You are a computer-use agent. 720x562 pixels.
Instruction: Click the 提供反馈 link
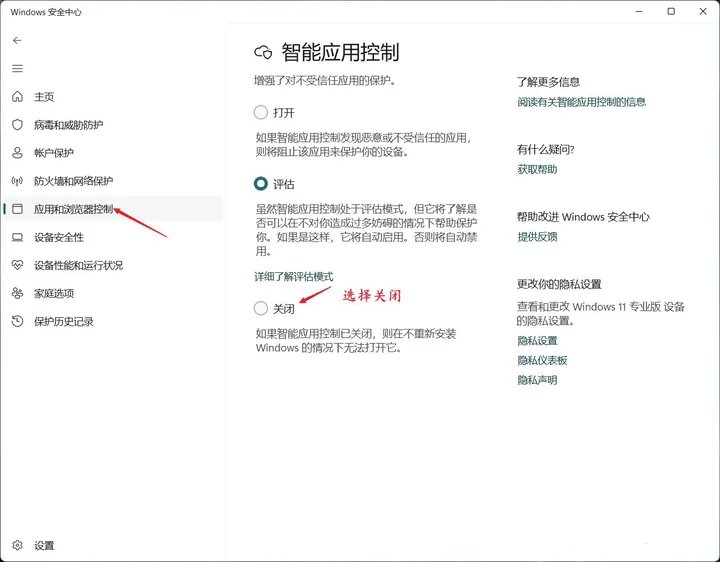[x=537, y=237]
